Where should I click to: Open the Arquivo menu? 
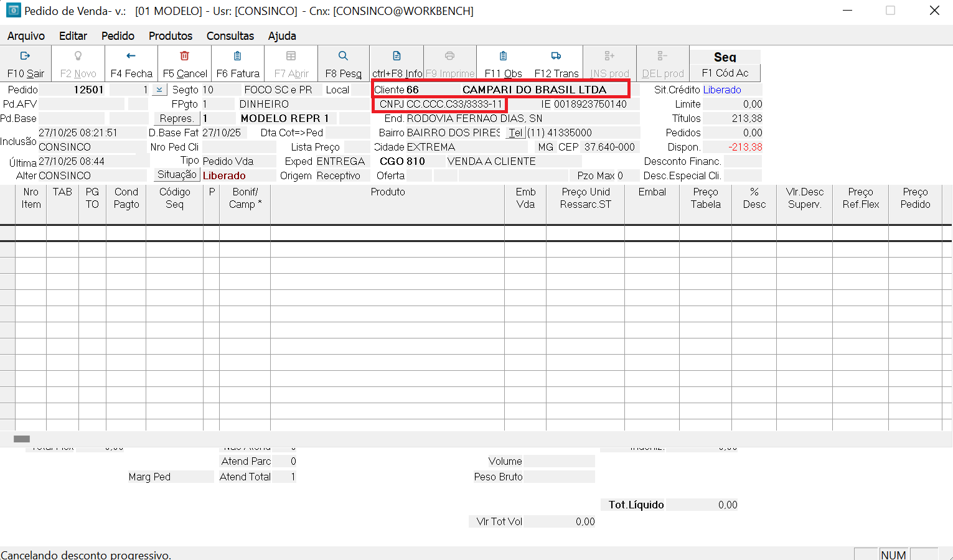click(x=26, y=36)
